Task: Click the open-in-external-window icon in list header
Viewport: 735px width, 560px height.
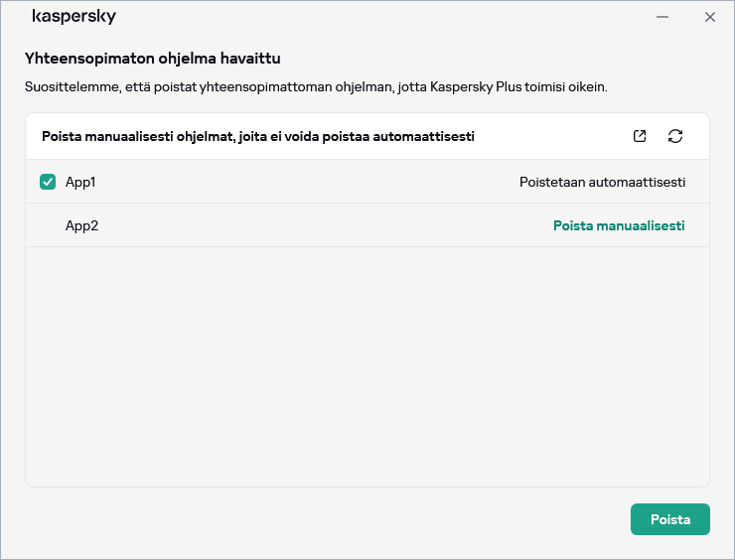Action: tap(640, 136)
